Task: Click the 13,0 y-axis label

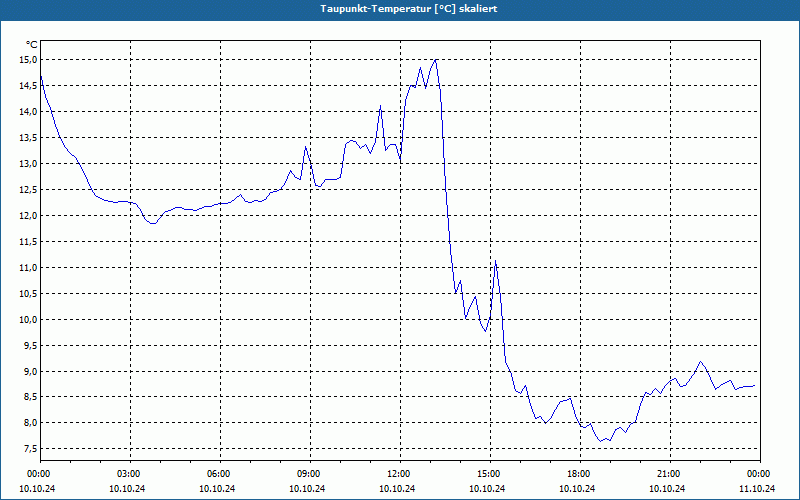Action: 29,164
